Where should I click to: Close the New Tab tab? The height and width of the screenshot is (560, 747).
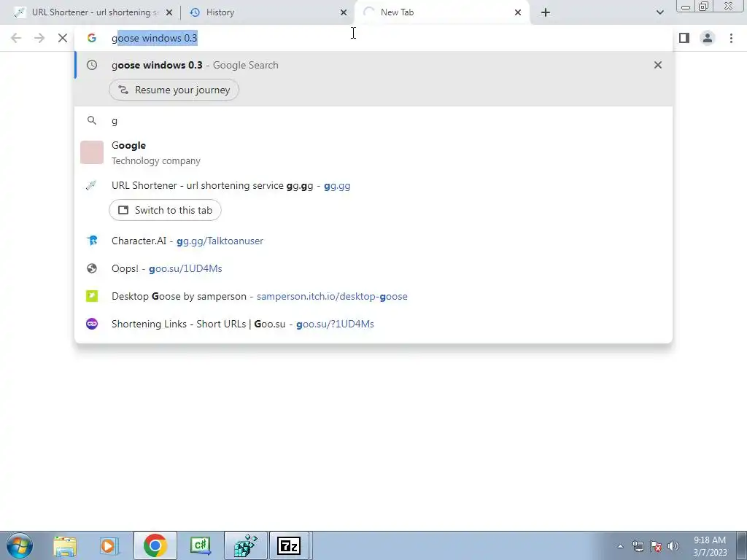518,13
